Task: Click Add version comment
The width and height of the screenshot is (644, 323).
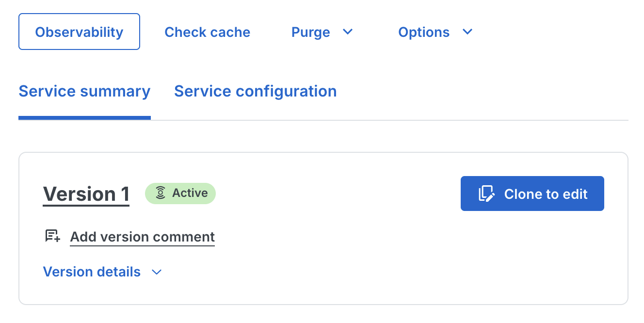Action: coord(142,237)
